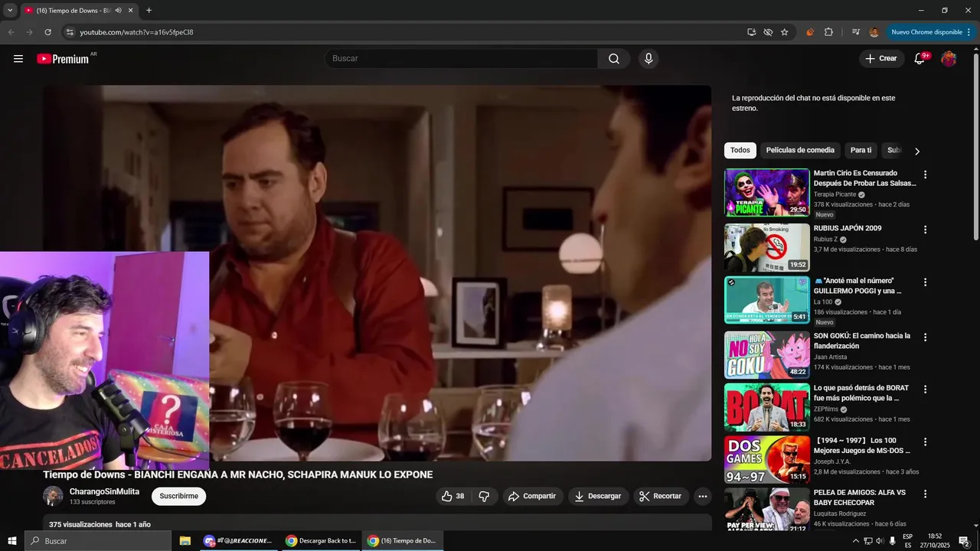Show hidden system tray icons
The image size is (980, 551).
click(x=856, y=541)
